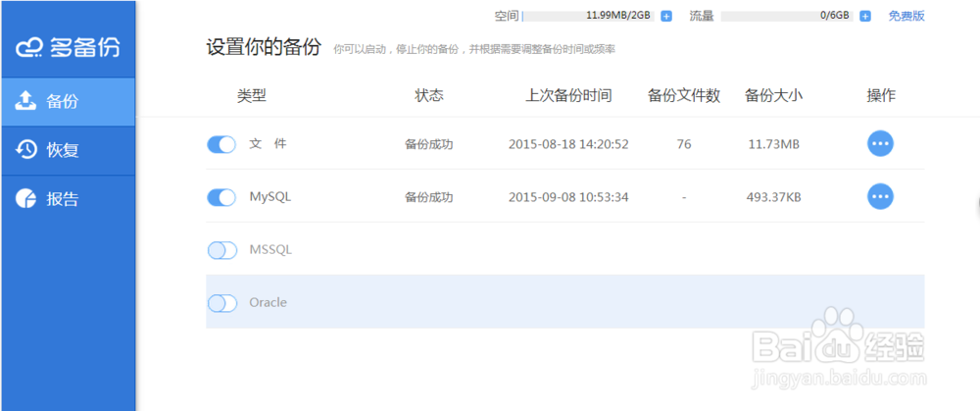Click the 空间 label at top
The image size is (980, 411).
coord(507,17)
